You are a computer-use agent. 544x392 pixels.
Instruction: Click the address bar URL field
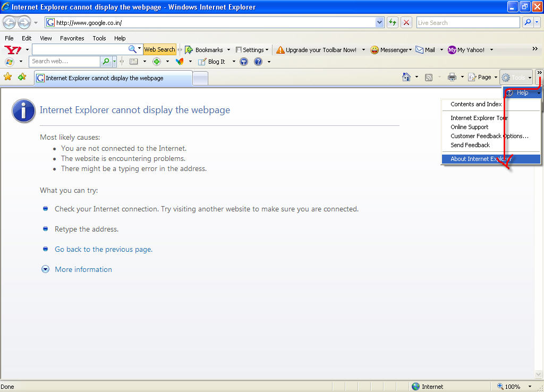210,22
